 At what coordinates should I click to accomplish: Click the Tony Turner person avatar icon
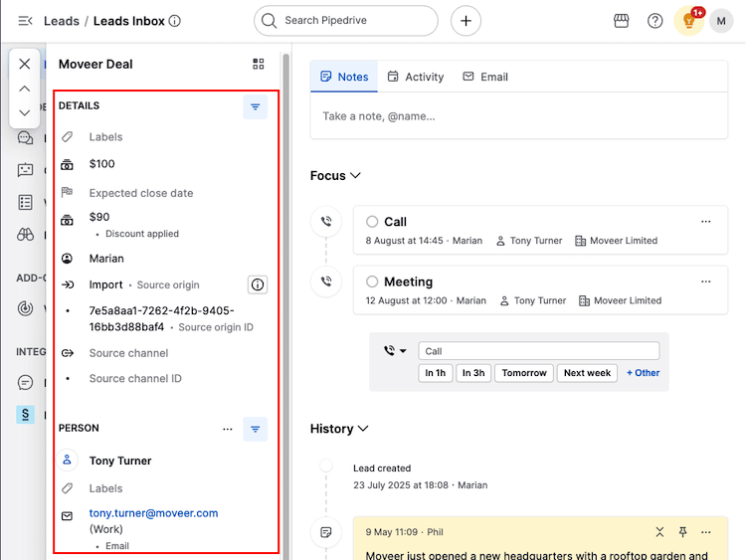click(67, 461)
